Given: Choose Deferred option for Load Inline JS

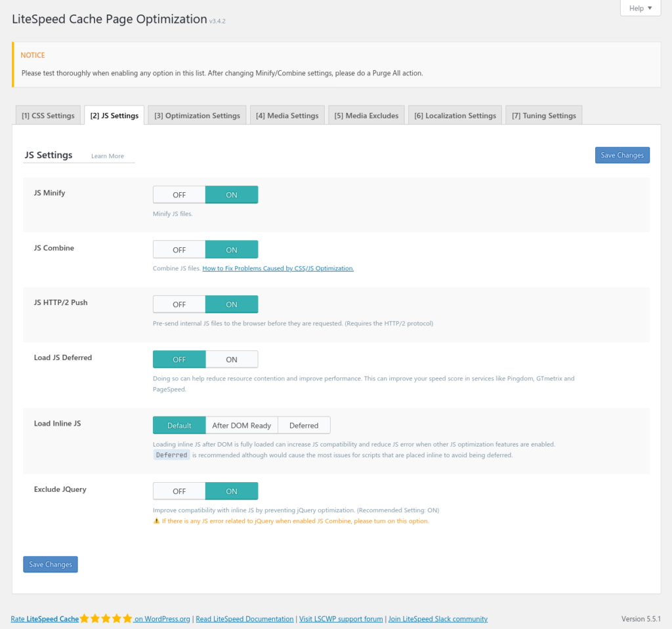Looking at the screenshot, I should click(x=304, y=425).
